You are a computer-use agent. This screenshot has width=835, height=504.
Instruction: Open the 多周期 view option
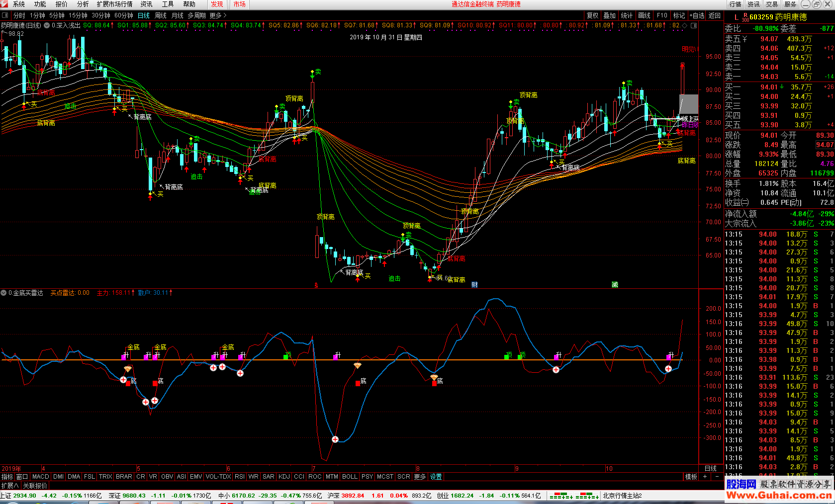(x=196, y=15)
